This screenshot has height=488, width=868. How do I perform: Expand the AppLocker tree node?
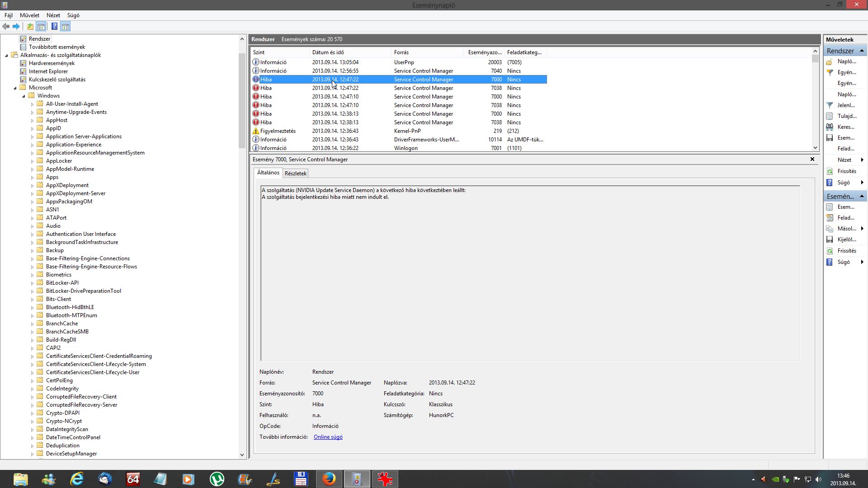32,161
